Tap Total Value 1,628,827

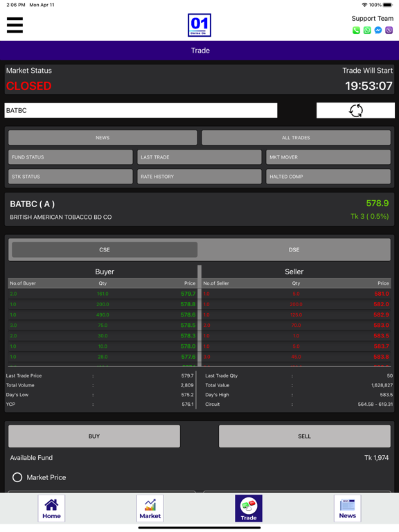click(x=382, y=385)
